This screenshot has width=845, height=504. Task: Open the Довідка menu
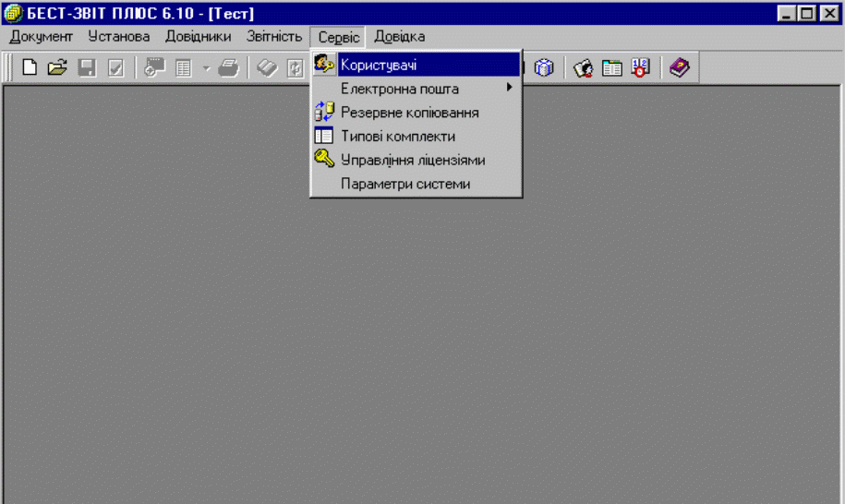coord(400,37)
